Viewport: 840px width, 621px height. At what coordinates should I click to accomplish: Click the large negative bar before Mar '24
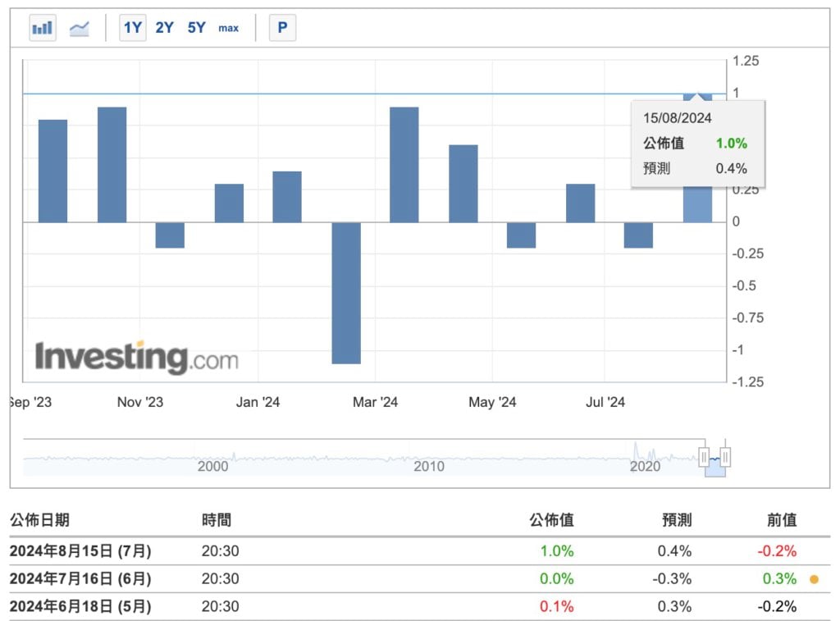click(x=346, y=292)
